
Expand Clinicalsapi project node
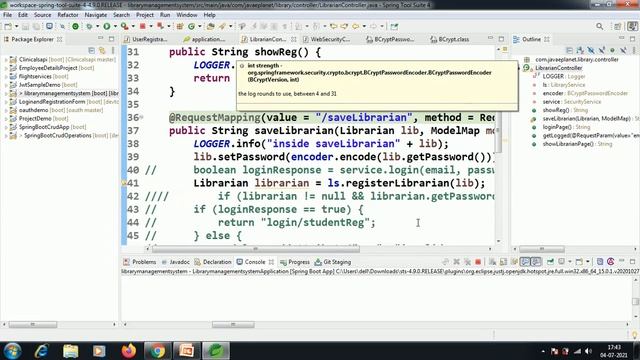6,60
